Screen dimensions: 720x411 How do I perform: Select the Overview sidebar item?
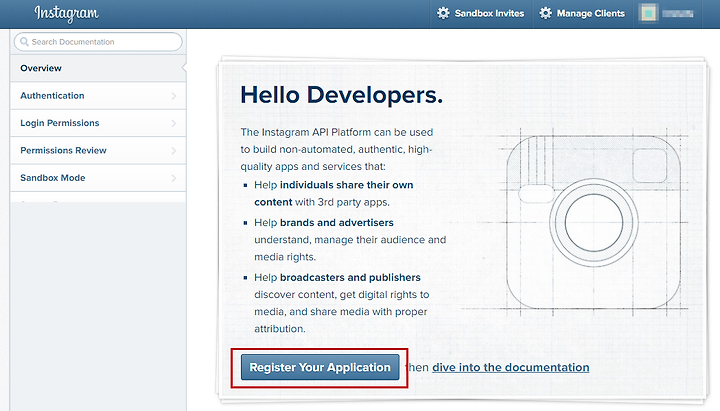98,68
